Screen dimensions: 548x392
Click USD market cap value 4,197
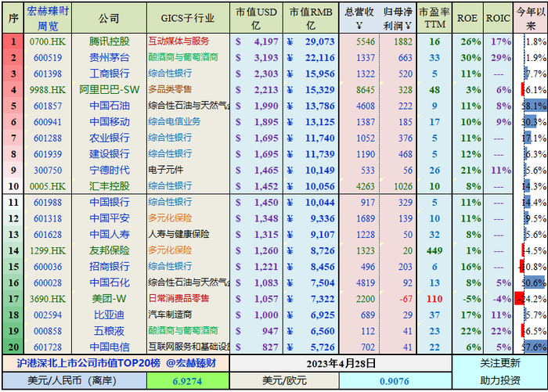click(266, 41)
